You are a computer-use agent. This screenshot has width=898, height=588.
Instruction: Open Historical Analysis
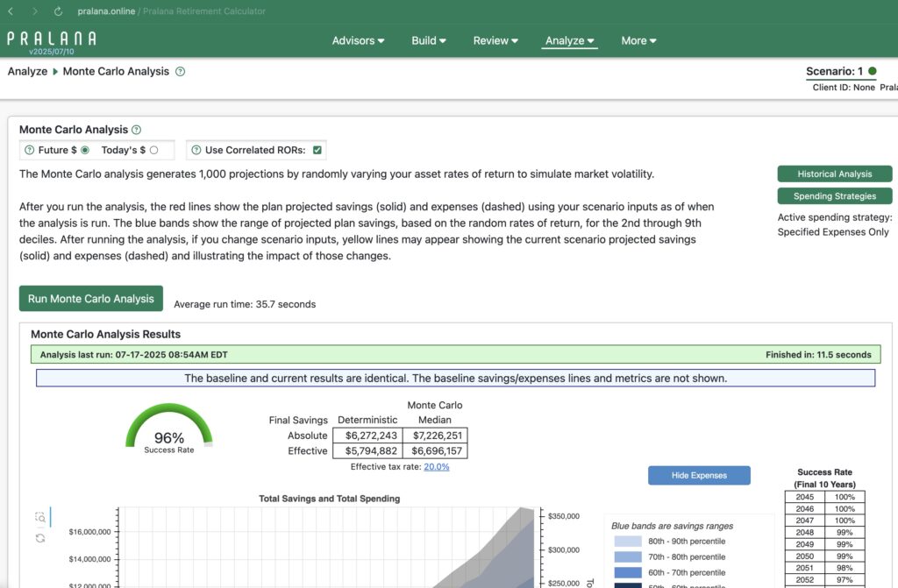pos(835,174)
